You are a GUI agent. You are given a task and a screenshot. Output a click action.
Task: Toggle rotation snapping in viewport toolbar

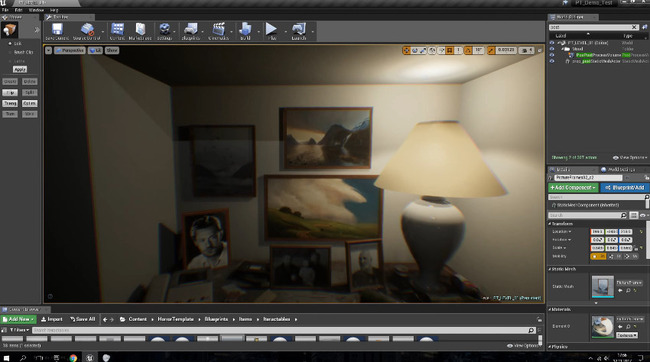click(468, 50)
